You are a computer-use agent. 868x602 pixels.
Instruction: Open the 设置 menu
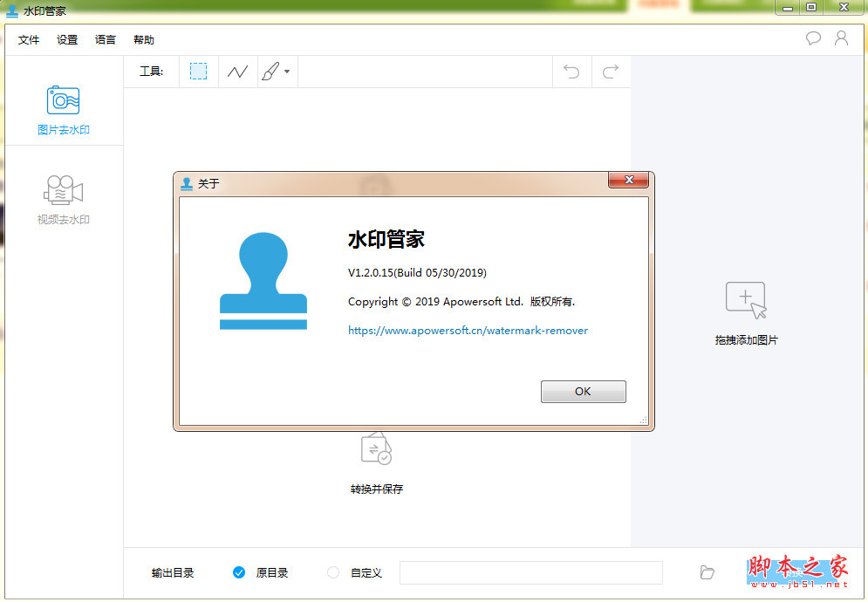[67, 40]
